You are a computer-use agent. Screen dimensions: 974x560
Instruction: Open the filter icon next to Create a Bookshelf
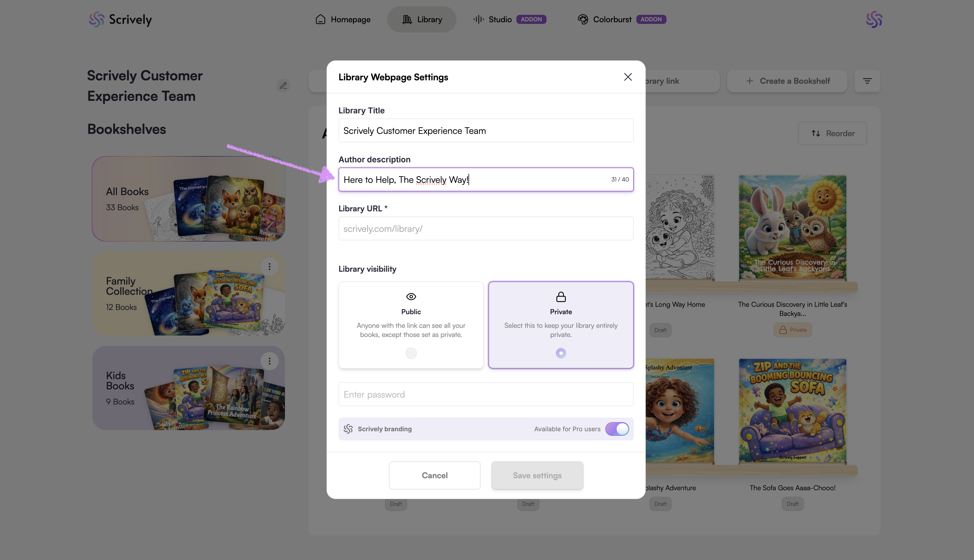[x=867, y=81]
